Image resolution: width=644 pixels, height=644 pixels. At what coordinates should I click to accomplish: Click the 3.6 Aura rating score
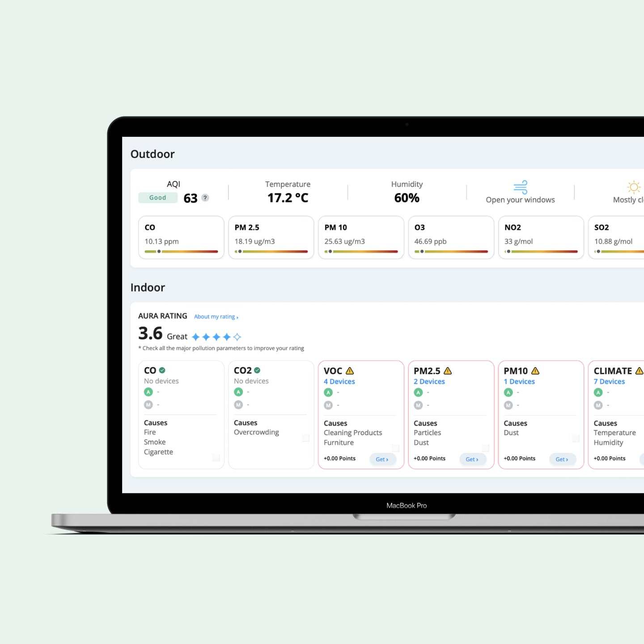(x=150, y=333)
